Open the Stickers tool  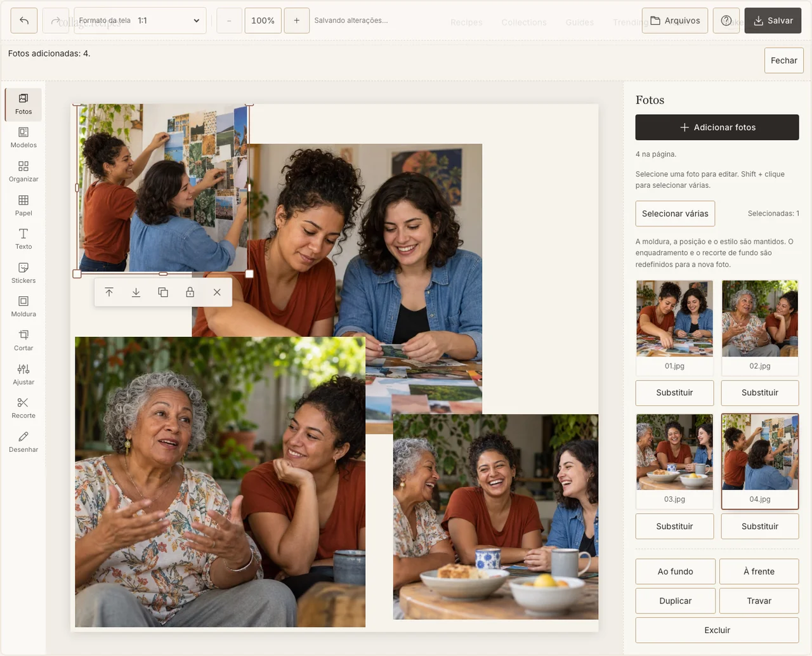(23, 273)
